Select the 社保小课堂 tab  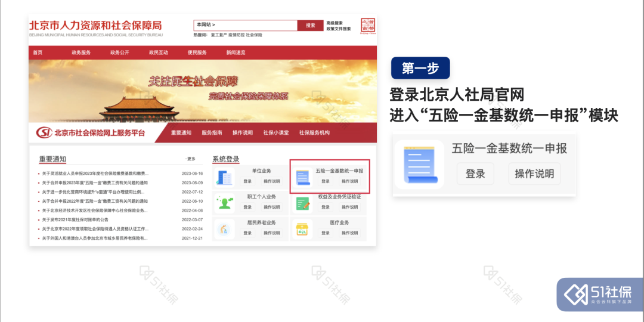276,132
